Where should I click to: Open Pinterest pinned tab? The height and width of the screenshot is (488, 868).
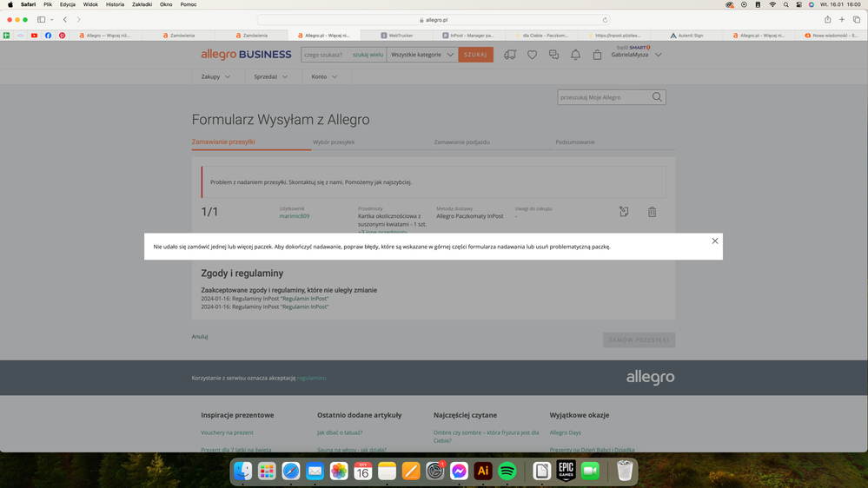point(62,36)
